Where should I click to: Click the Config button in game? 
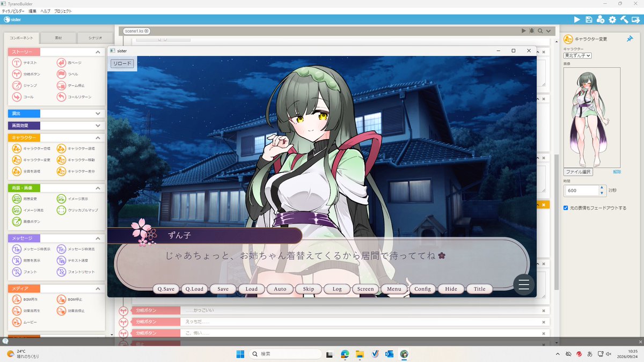(x=422, y=289)
